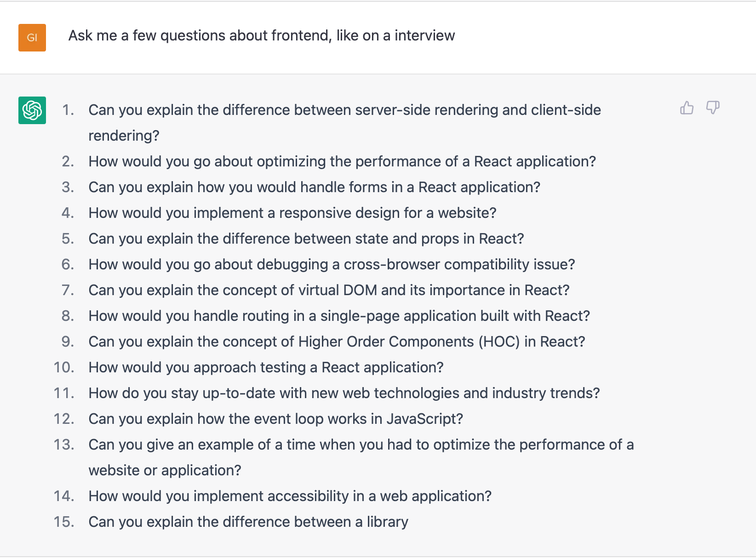Click the JavaScript event loop question
Viewport: 756px width, 559px height.
tap(275, 419)
